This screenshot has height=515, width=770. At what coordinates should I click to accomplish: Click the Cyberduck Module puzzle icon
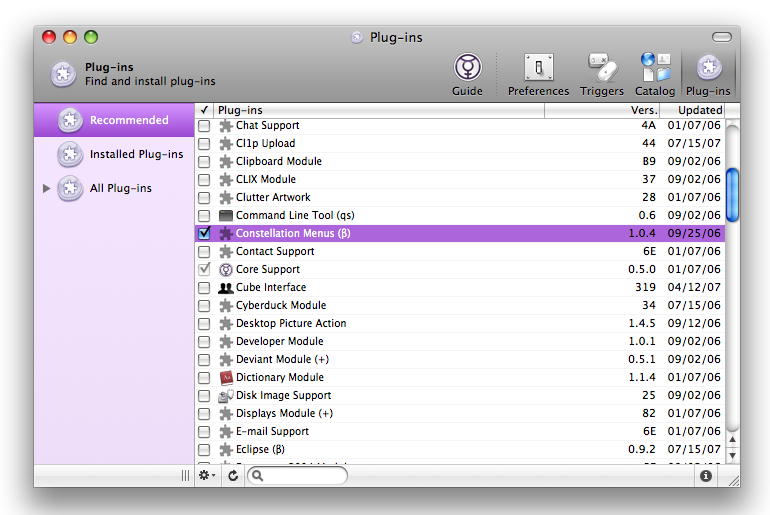pos(225,305)
